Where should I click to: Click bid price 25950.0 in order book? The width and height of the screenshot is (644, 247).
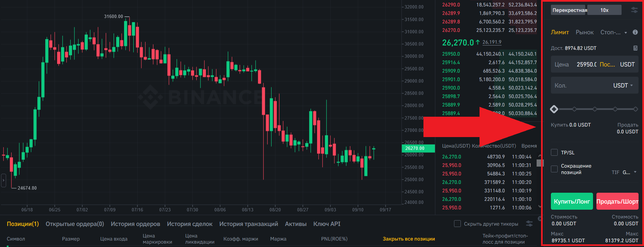click(451, 54)
